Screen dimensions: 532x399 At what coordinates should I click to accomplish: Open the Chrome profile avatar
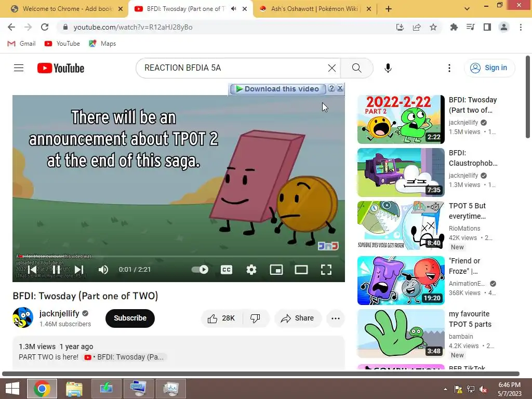(504, 27)
